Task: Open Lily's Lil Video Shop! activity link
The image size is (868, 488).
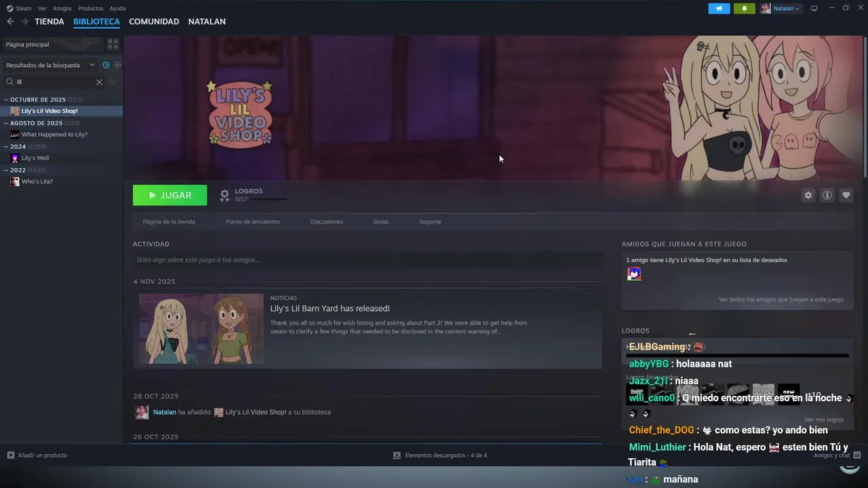Action: tap(256, 412)
